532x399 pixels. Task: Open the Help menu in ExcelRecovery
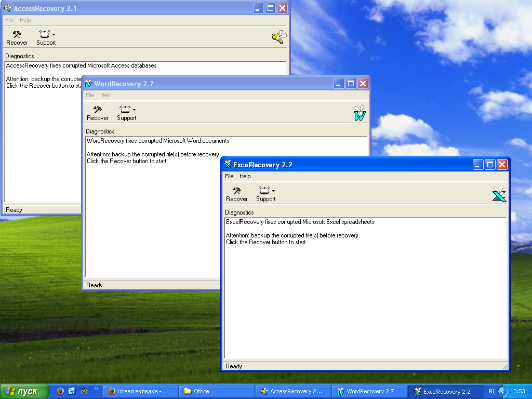coord(245,176)
